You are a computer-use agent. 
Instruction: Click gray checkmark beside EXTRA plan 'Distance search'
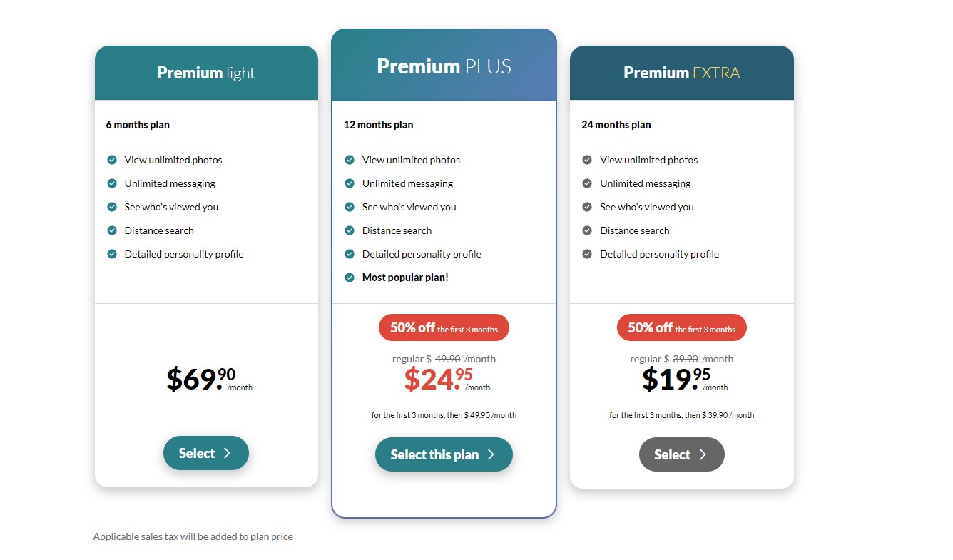click(587, 230)
